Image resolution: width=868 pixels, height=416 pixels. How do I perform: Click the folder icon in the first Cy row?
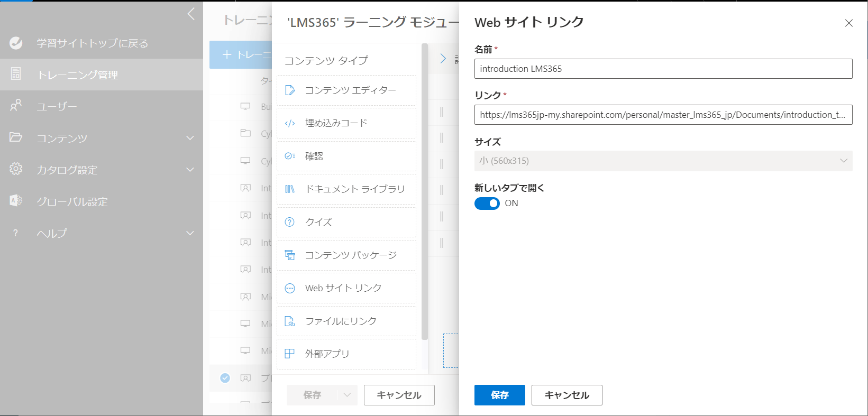click(245, 133)
